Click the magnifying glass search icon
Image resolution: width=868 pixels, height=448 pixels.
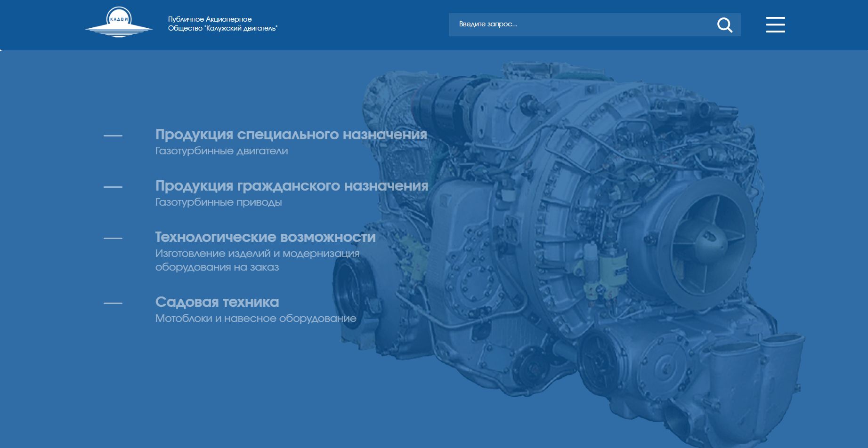coord(724,25)
